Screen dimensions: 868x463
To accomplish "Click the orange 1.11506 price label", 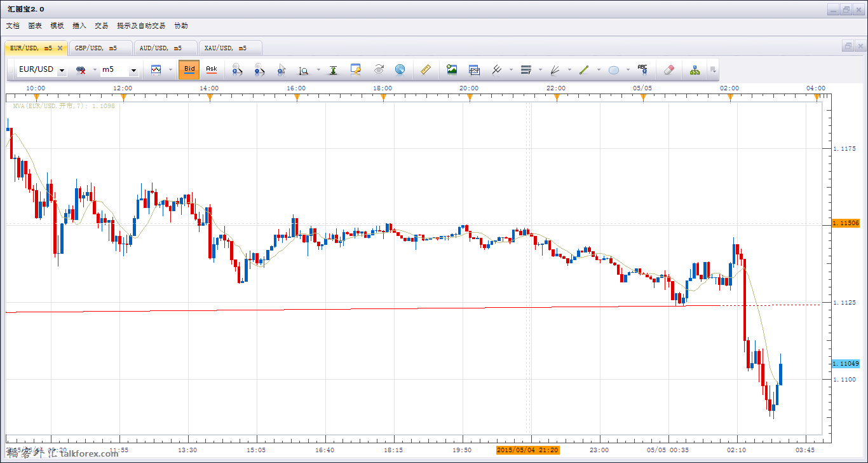I will pos(846,224).
